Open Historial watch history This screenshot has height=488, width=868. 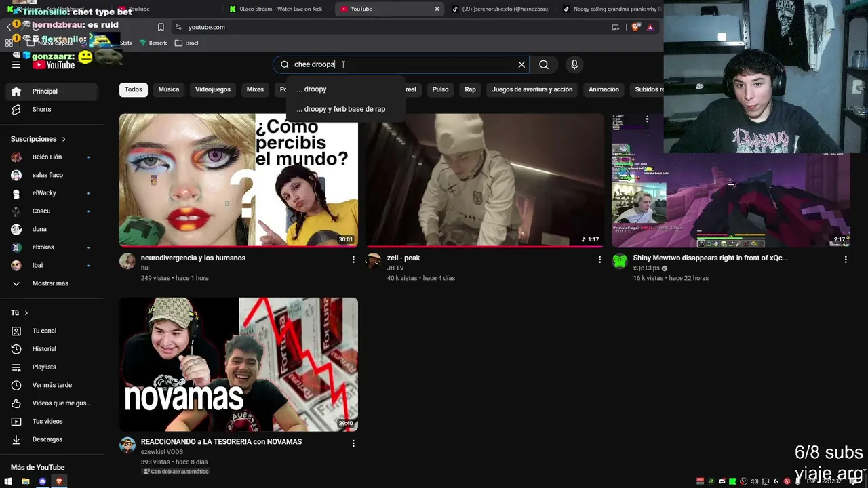point(52,349)
